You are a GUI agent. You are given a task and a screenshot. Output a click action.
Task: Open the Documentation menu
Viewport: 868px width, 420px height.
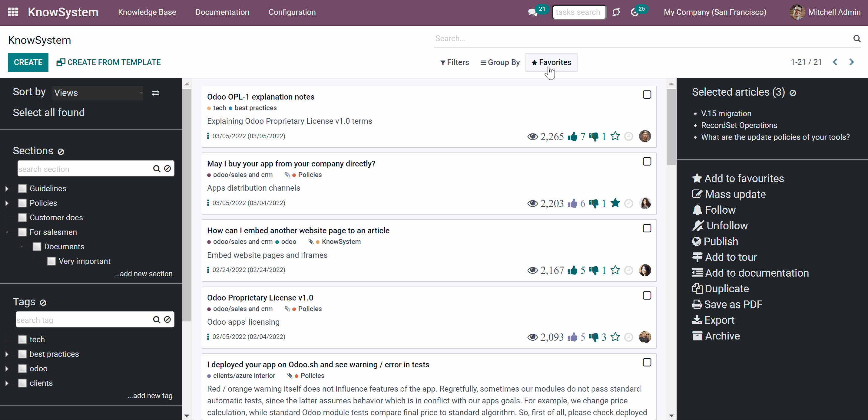[222, 12]
